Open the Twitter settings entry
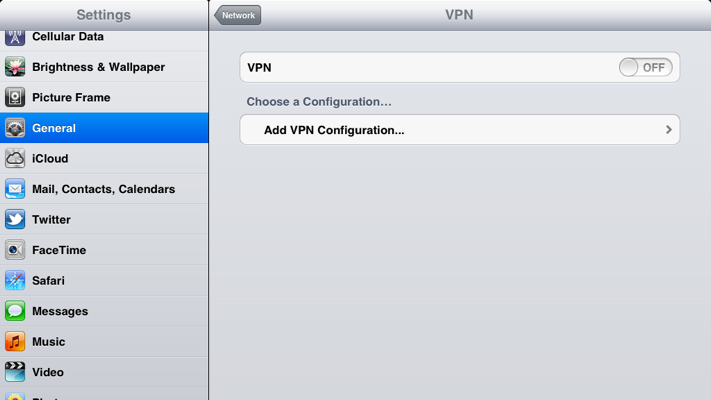 click(x=104, y=220)
